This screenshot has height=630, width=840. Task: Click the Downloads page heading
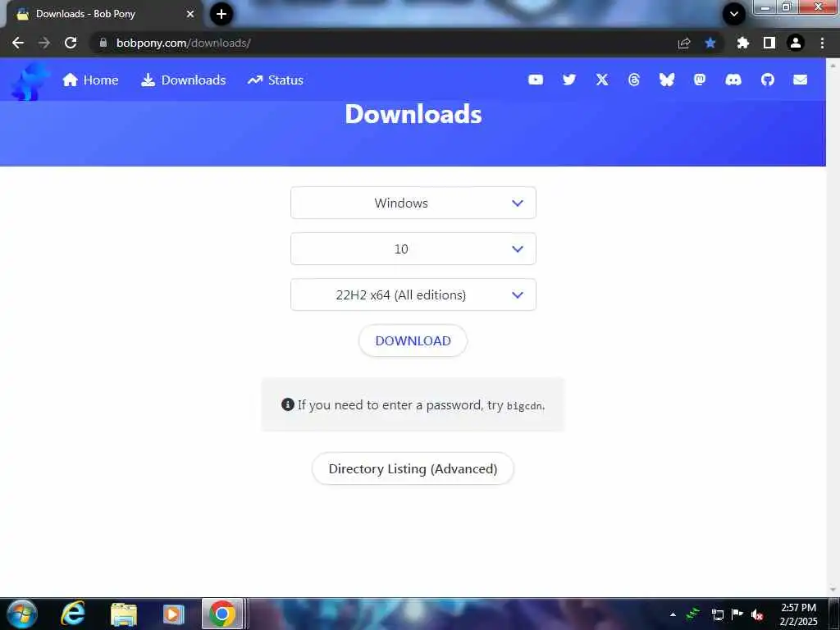pyautogui.click(x=413, y=114)
